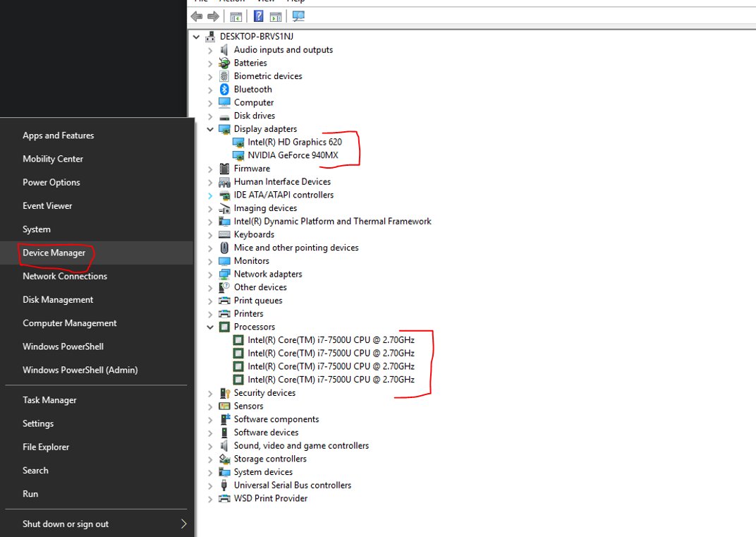Launch Windows PowerShell (Admin)
The height and width of the screenshot is (537, 756).
[x=97, y=370]
